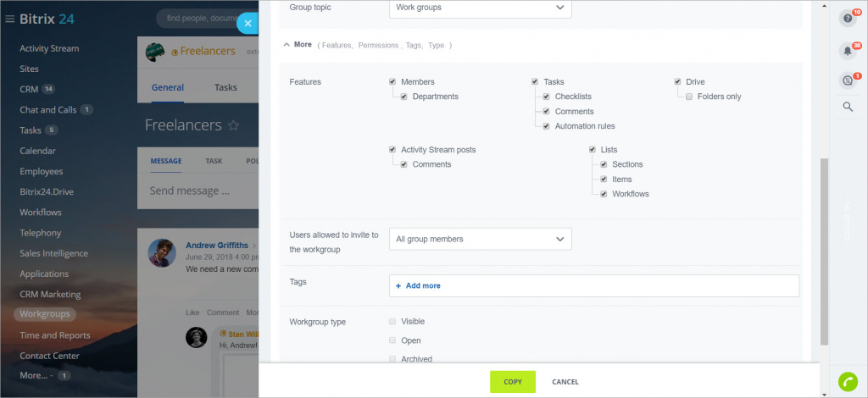The height and width of the screenshot is (398, 868).
Task: Click the vertical scrollbar thumb in panel
Action: 824,252
